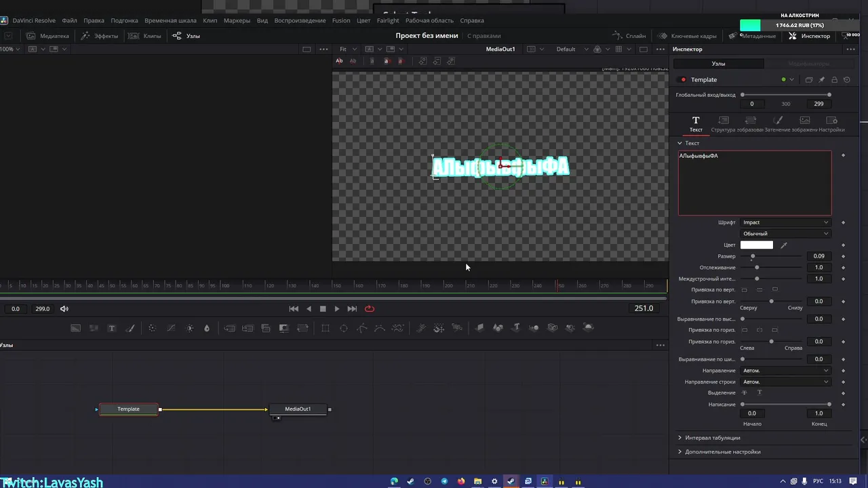
Task: Toggle the Effects (Эффекты) panel
Action: [x=100, y=36]
